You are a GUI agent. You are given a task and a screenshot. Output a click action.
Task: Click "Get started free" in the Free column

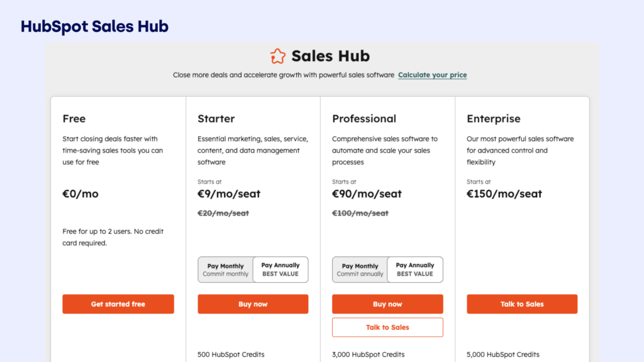click(118, 304)
